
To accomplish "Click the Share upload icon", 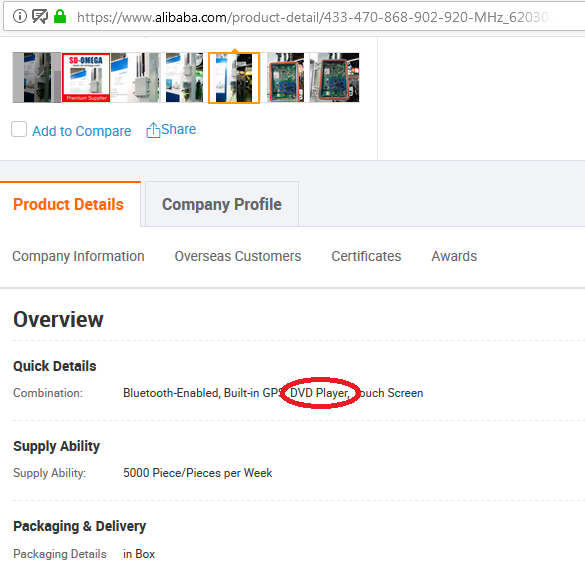I will (153, 130).
